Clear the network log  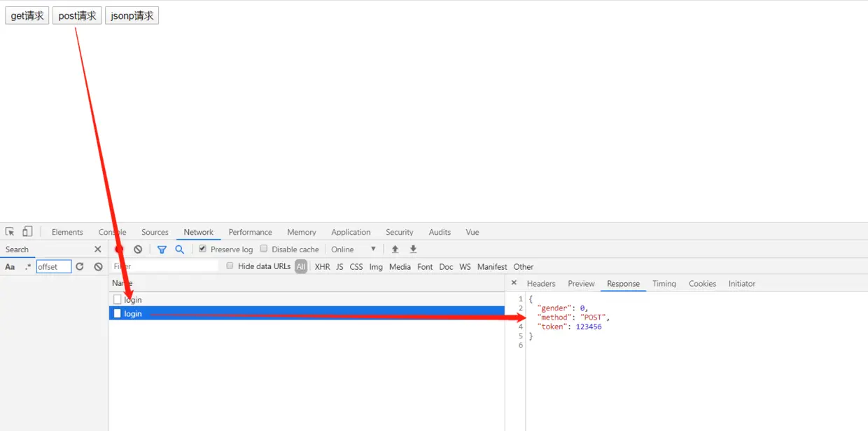pos(138,249)
